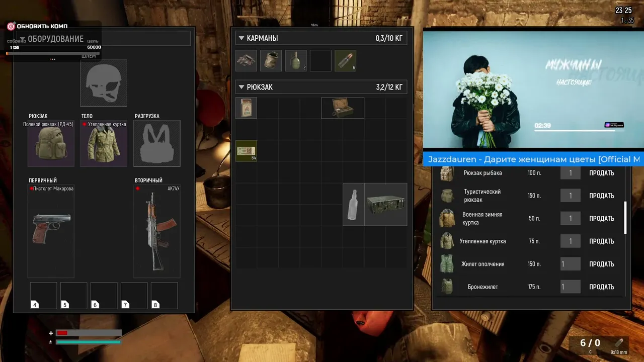Pick the bullet stack of 6 in pockets
Image resolution: width=644 pixels, height=362 pixels.
click(346, 60)
